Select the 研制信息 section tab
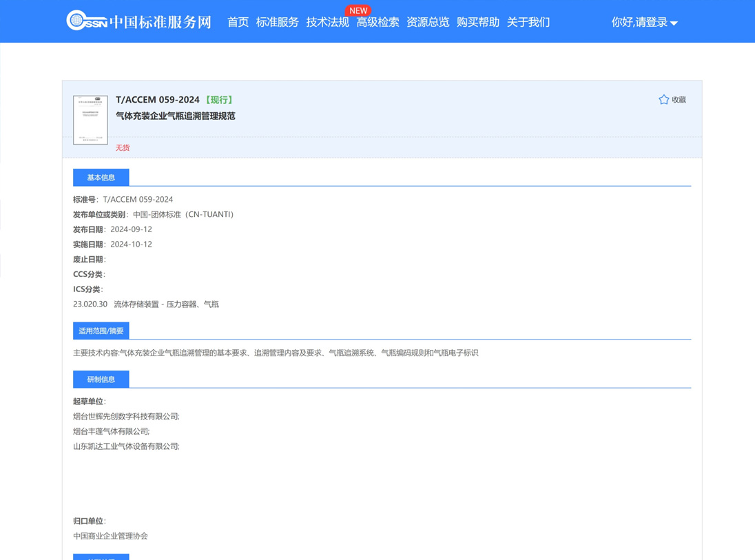Viewport: 755px width, 560px height. click(101, 380)
